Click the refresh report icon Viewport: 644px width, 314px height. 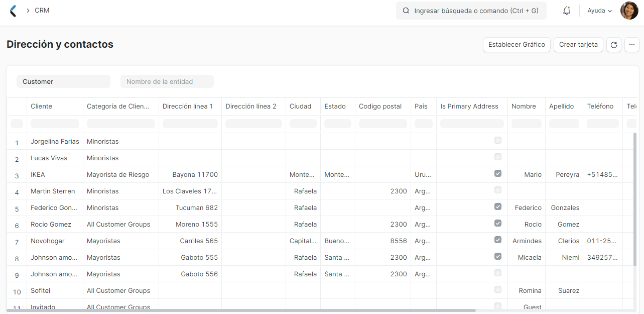pos(613,45)
